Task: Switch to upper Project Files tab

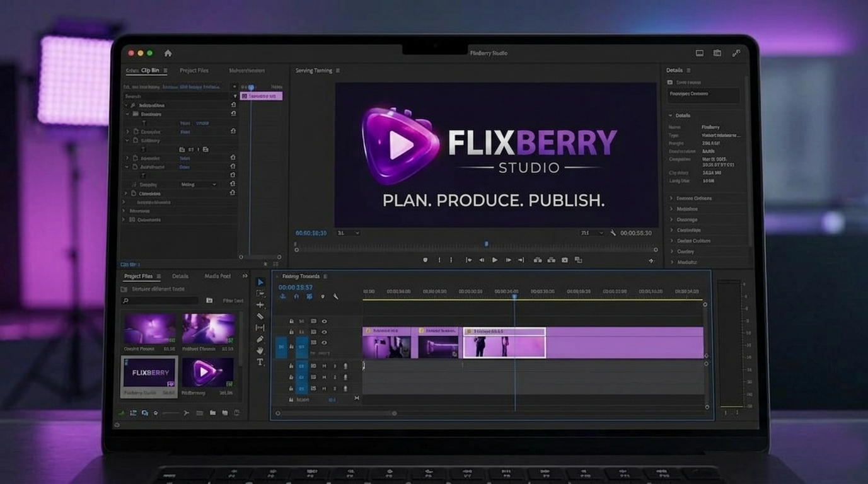Action: pyautogui.click(x=194, y=71)
